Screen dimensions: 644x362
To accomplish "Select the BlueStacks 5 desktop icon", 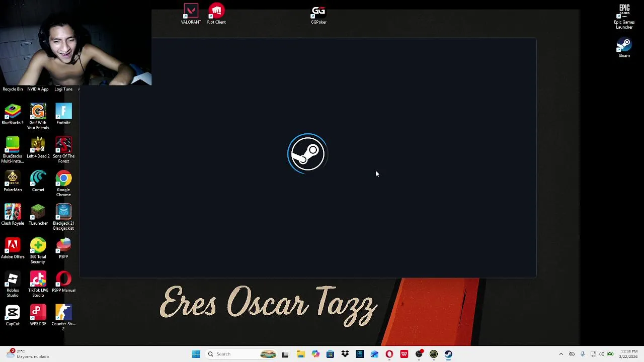I will point(13,115).
